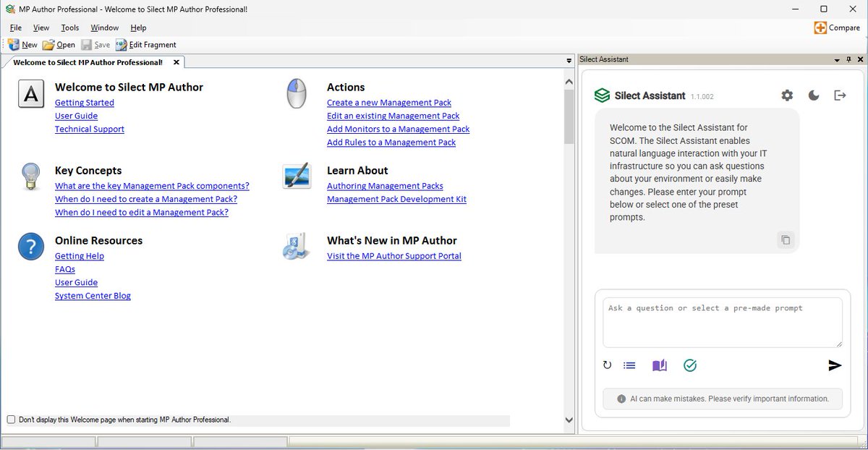The width and height of the screenshot is (868, 450).
Task: Click the welcome page vertical scrollbar thumb
Action: (569, 116)
